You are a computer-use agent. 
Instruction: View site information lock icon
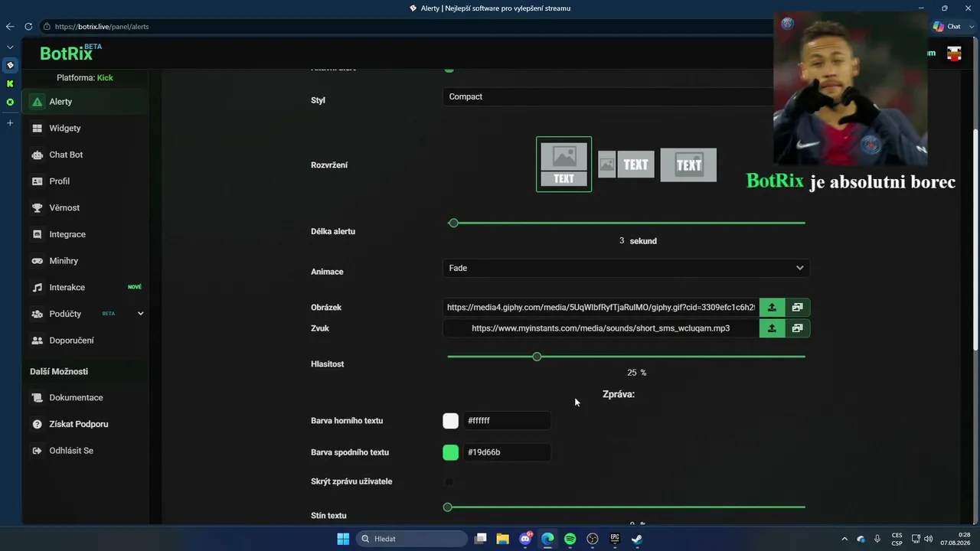47,27
